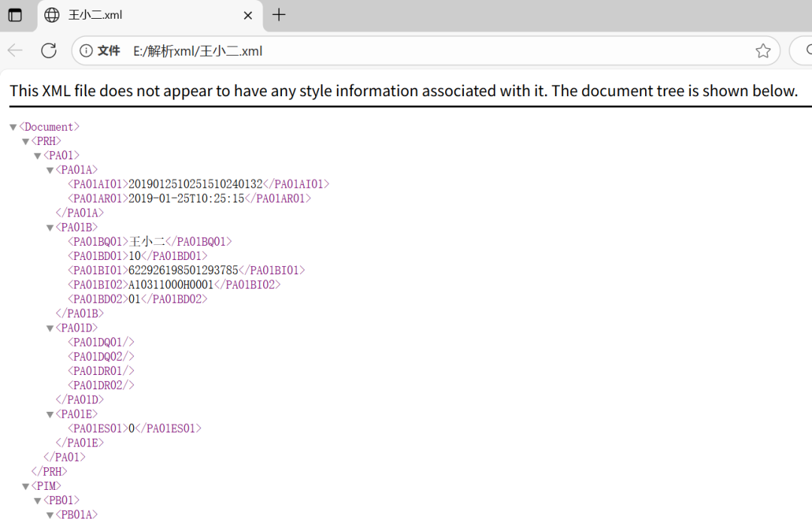The image size is (812, 523).
Task: Go back with the back arrow
Action: pos(15,50)
